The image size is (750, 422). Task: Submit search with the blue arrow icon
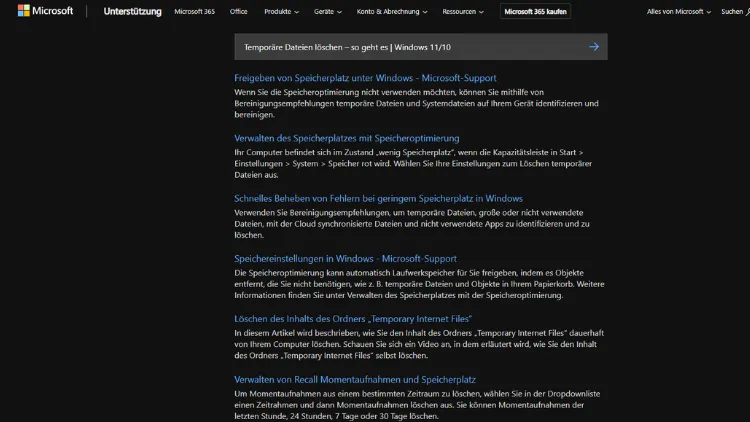(x=594, y=47)
